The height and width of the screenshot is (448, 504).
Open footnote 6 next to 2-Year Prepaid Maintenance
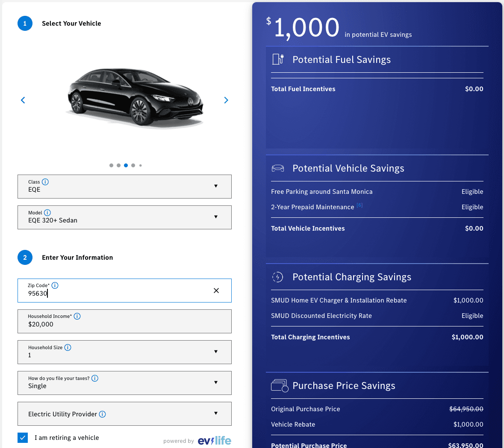(x=360, y=205)
